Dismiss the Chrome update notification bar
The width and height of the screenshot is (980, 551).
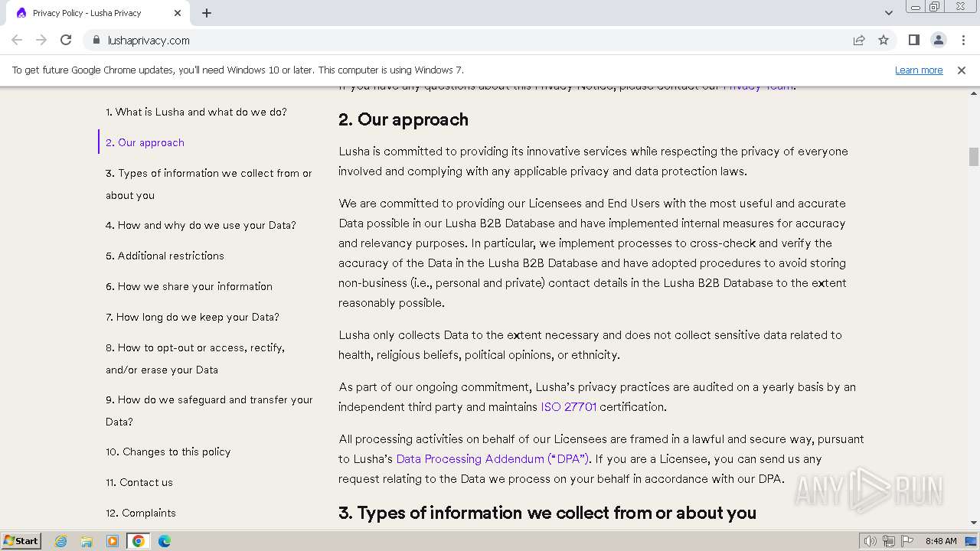962,70
